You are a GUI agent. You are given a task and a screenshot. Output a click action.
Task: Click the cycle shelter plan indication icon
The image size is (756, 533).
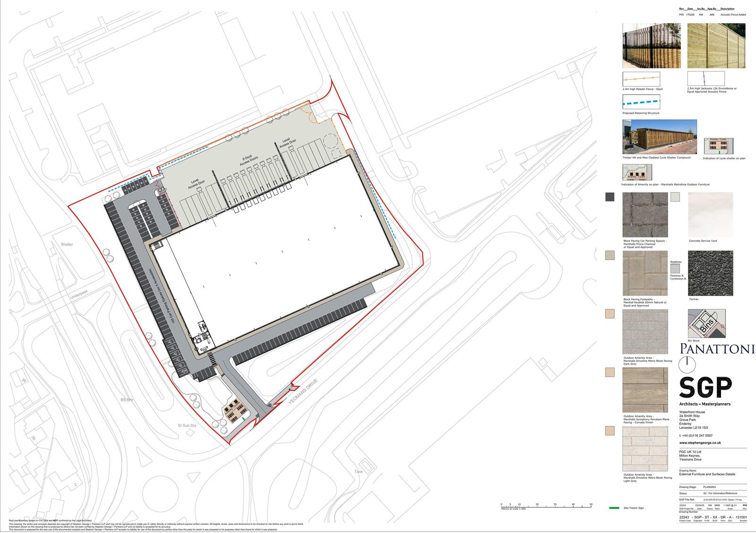point(719,146)
